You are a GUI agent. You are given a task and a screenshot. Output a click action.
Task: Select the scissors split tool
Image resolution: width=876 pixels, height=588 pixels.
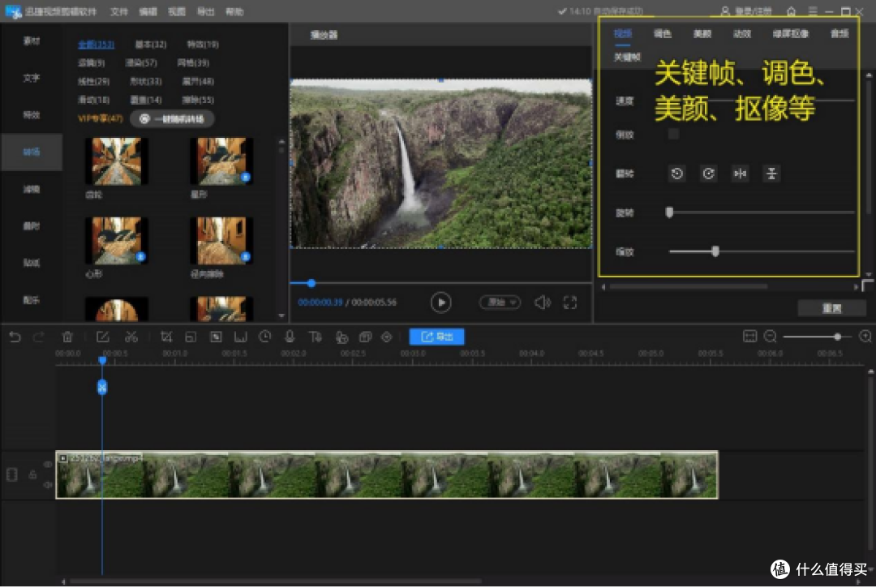pos(131,337)
